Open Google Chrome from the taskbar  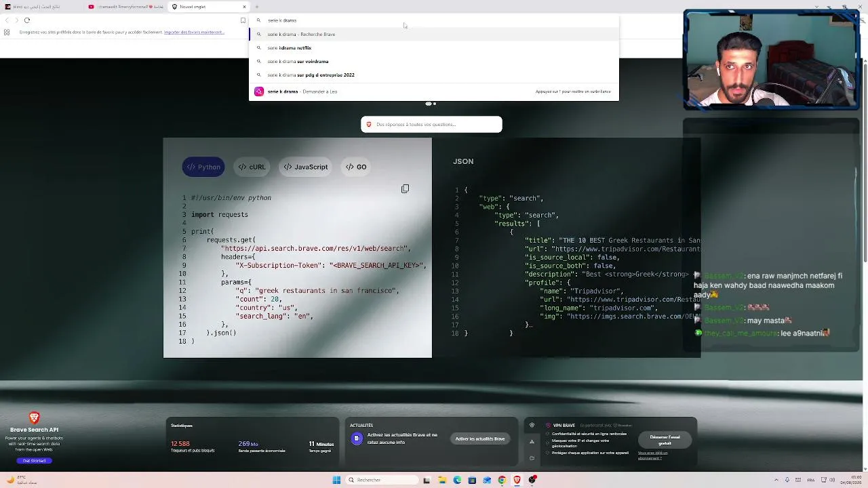[x=502, y=480]
